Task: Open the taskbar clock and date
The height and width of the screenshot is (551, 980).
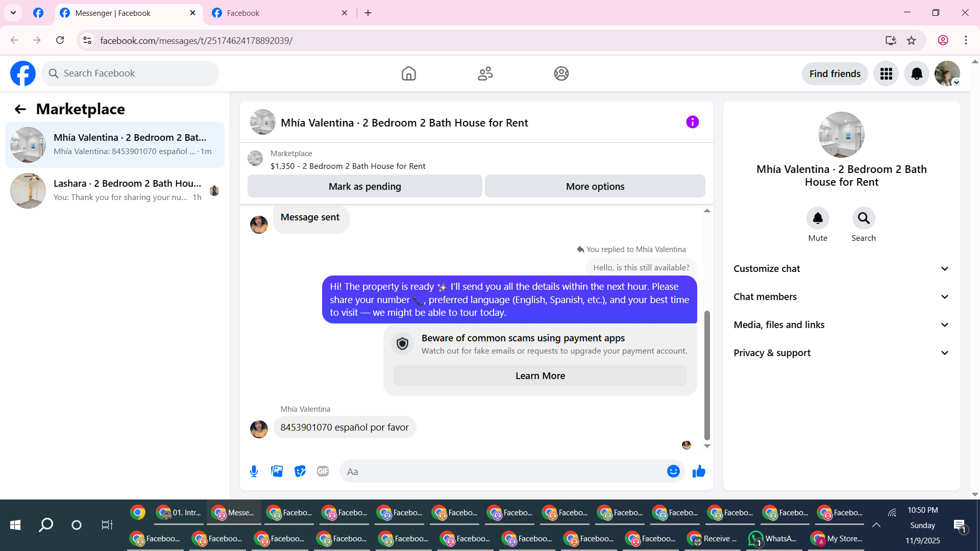Action: click(x=923, y=525)
